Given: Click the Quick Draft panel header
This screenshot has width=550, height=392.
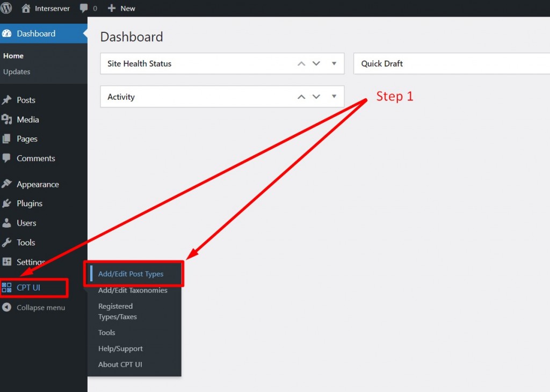Looking at the screenshot, I should click(x=452, y=63).
